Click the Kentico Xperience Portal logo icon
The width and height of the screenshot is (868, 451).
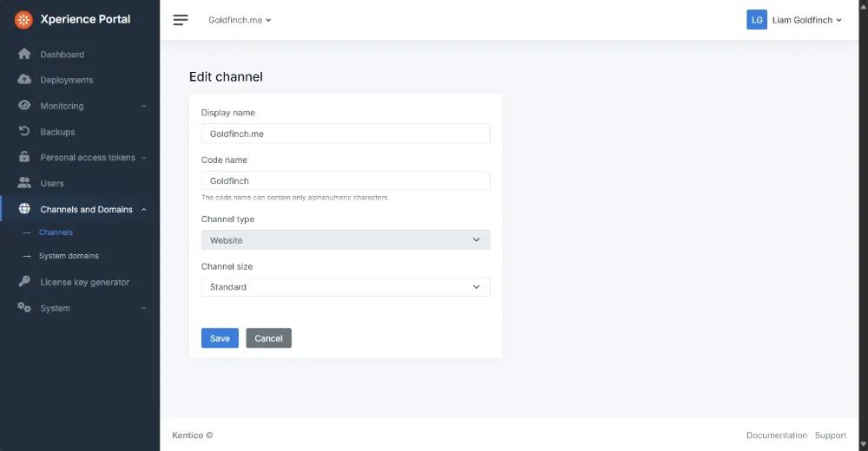(x=23, y=20)
